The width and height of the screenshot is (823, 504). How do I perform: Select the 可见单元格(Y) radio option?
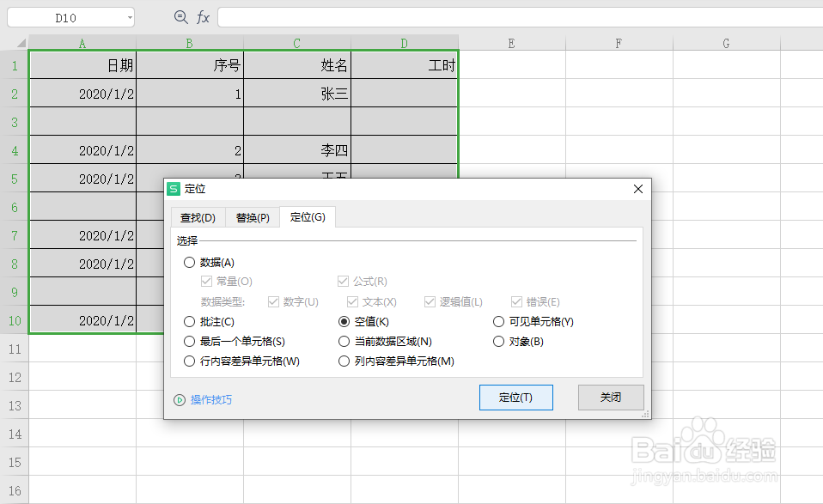point(499,321)
